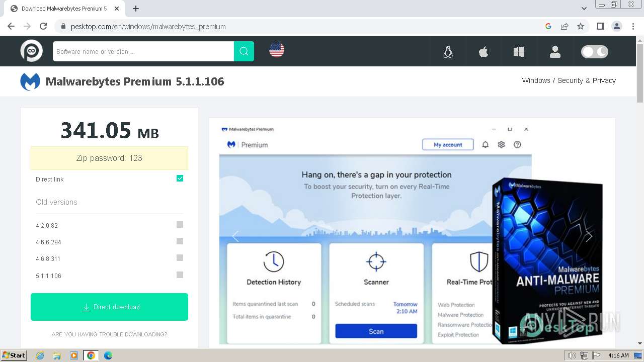644x362 pixels.
Task: Click the Action Center flag tray icon
Action: click(x=597, y=355)
